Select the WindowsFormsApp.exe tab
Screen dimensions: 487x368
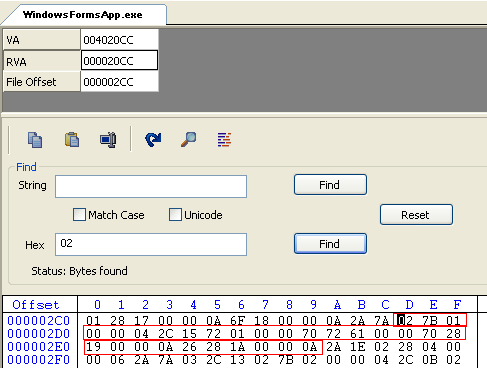point(83,15)
